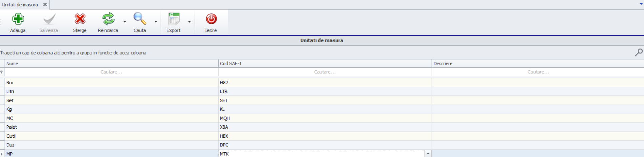Expand the Cauta dropdown arrow
This screenshot has height=157, width=644.
pos(156,22)
